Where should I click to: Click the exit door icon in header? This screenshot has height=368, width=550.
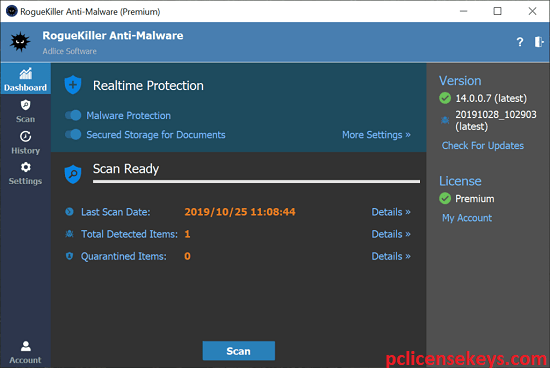(539, 42)
